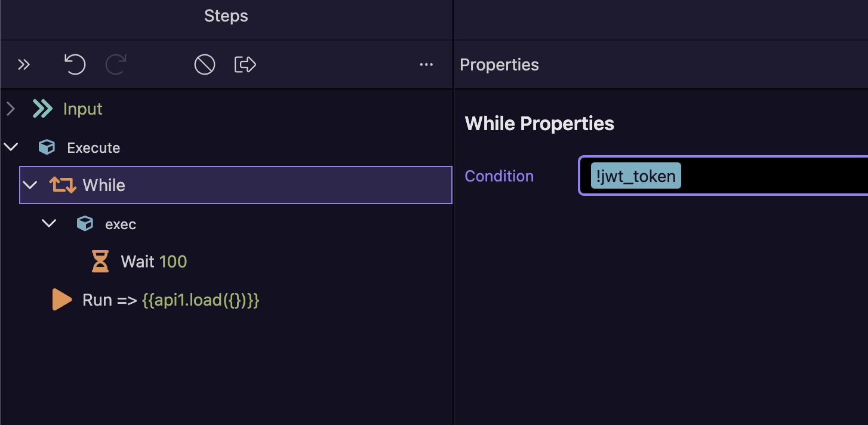Collapse the Steps panel with double-chevron icon
This screenshot has height=425, width=868.
(23, 64)
